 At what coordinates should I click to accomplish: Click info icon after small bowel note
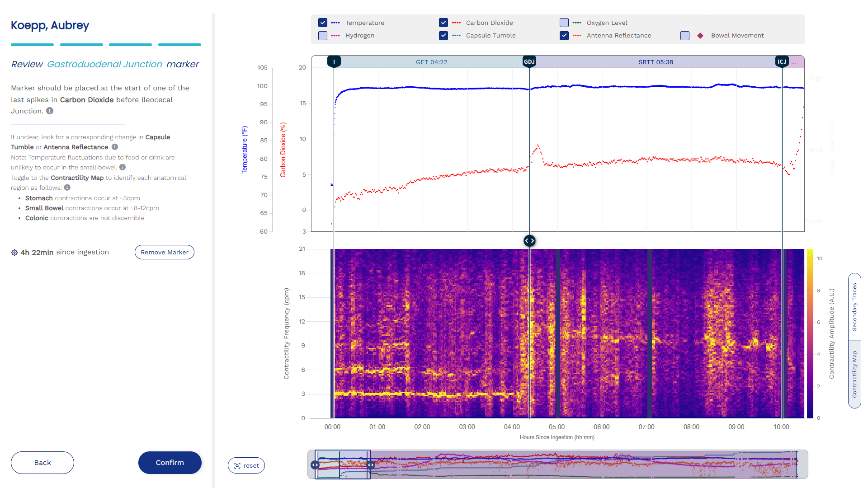point(123,167)
